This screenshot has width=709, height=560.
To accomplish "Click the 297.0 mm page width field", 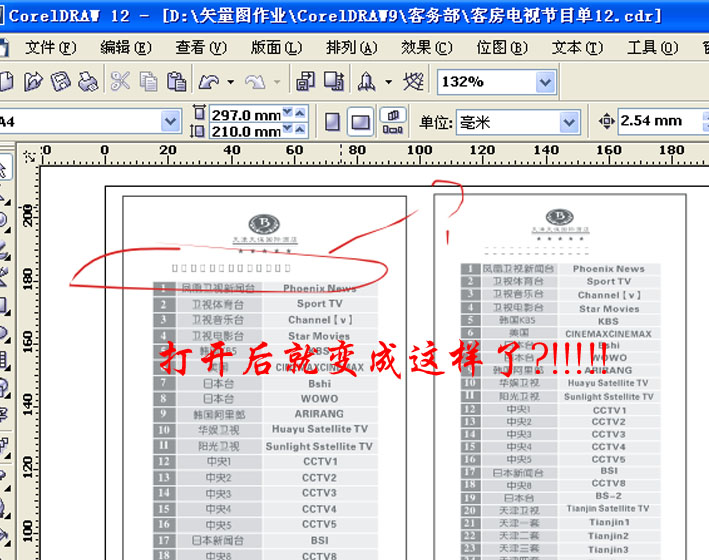I will 246,115.
